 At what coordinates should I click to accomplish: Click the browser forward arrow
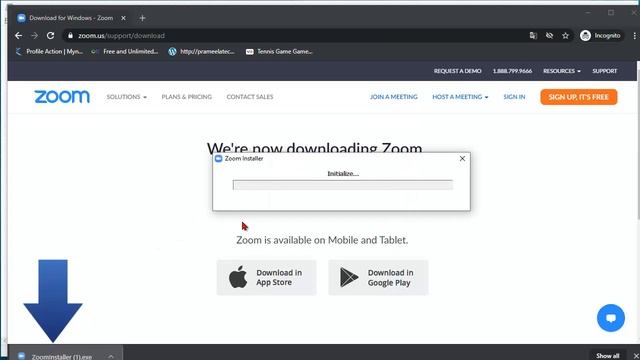click(x=34, y=36)
